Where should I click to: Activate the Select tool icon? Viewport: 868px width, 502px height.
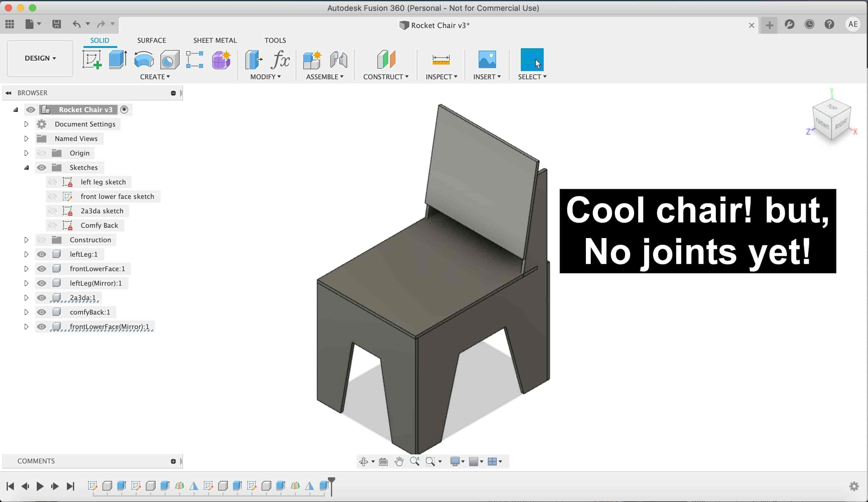point(532,60)
